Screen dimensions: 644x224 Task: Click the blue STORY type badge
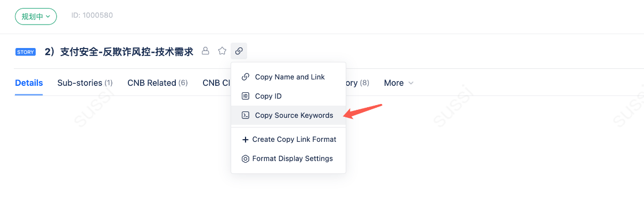point(26,52)
